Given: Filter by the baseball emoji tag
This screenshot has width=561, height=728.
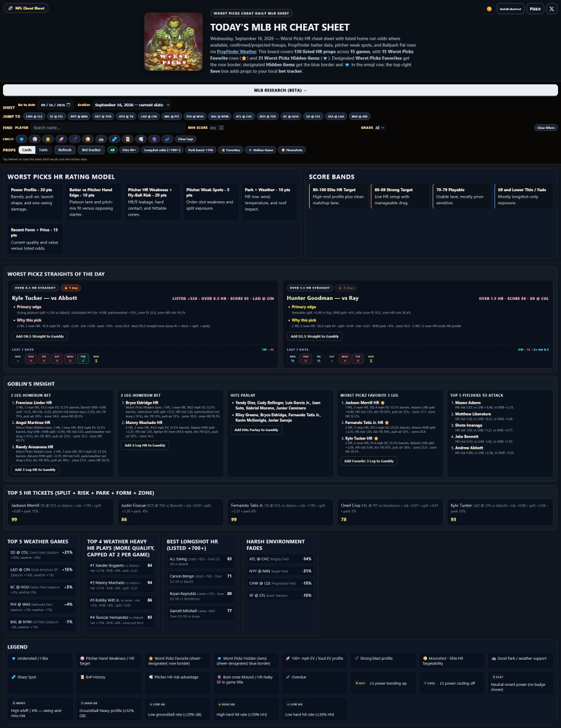Looking at the screenshot, I should (x=35, y=139).
